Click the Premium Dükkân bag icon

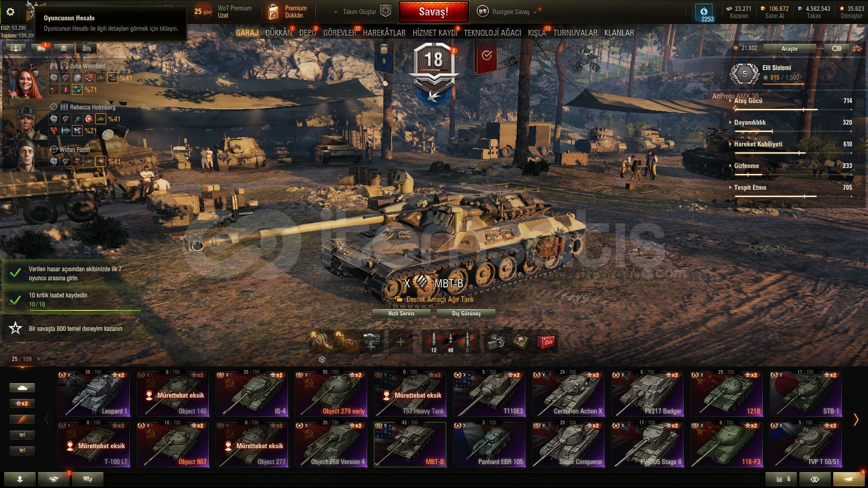pos(273,12)
